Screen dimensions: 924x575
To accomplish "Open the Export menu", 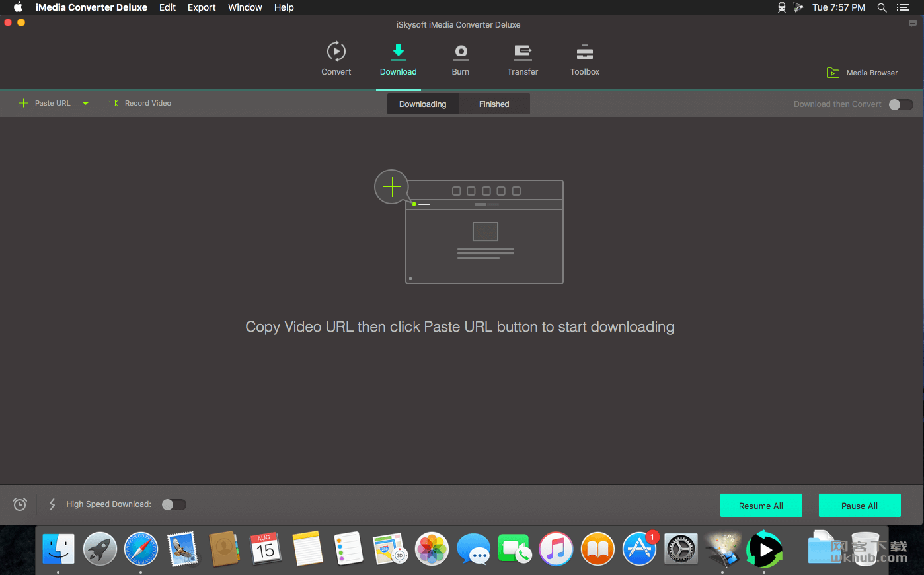I will [x=202, y=7].
